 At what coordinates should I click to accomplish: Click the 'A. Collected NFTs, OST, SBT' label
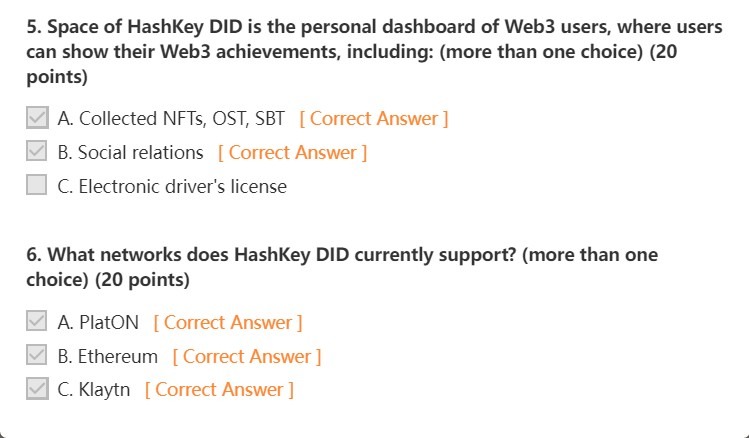(x=171, y=119)
